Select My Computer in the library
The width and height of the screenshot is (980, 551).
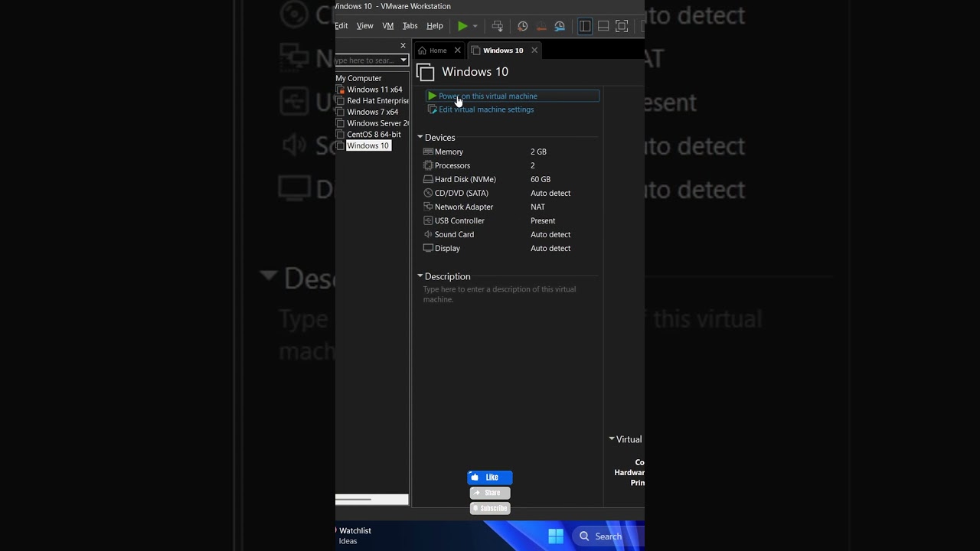pos(358,78)
